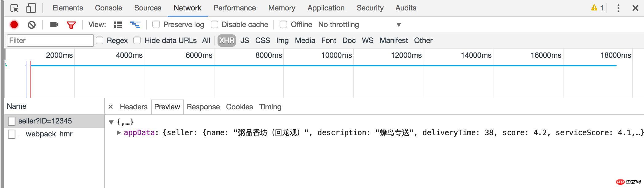Image resolution: width=644 pixels, height=188 pixels.
Task: Focus the Filter text field
Action: coord(50,40)
